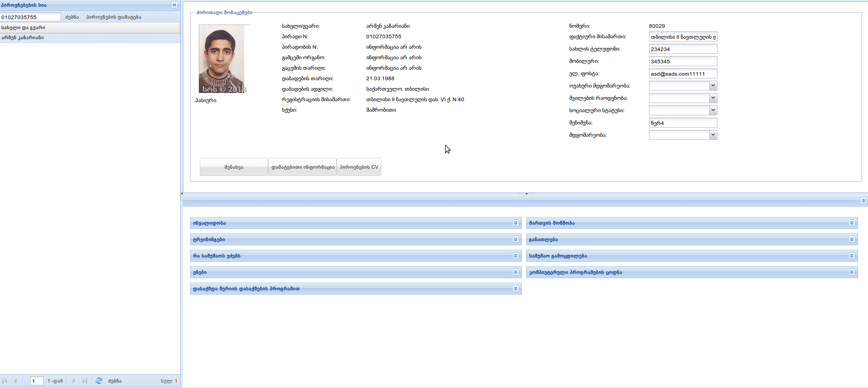Image resolution: width=868 pixels, height=388 pixels.
Task: Open the სოციალური სტატუსი dropdown
Action: coord(713,110)
